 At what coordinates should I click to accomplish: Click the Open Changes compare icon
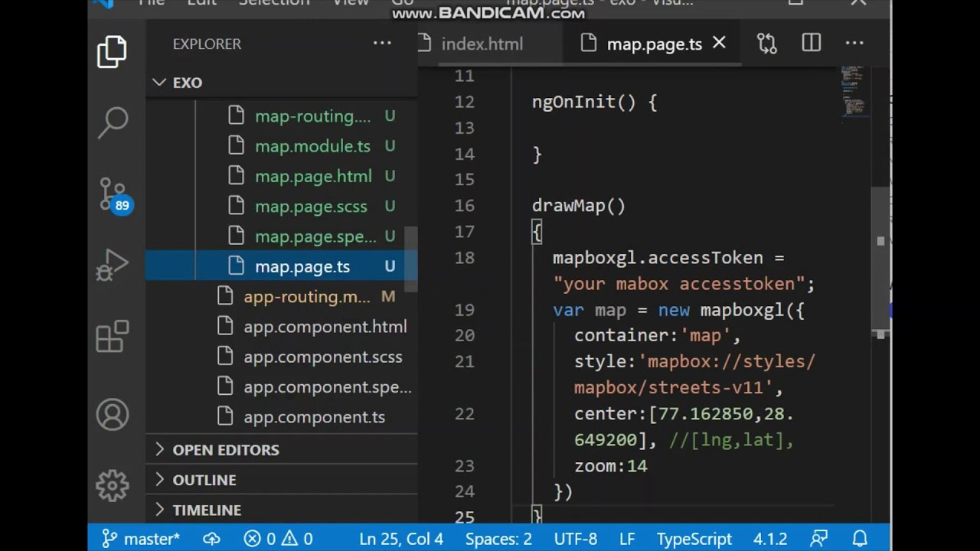[x=766, y=44]
